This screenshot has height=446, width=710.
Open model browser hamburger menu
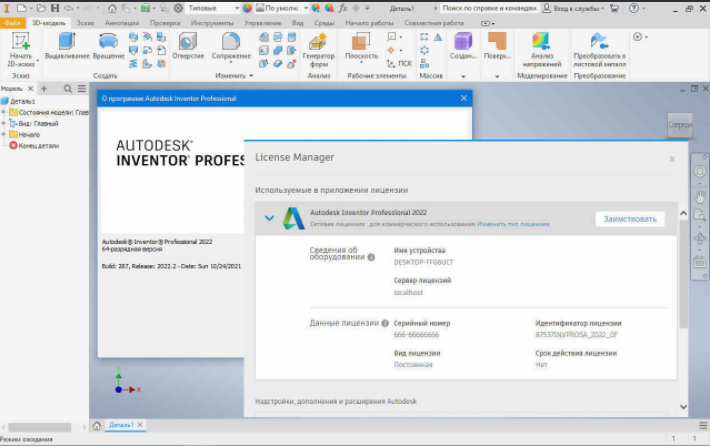pyautogui.click(x=82, y=89)
